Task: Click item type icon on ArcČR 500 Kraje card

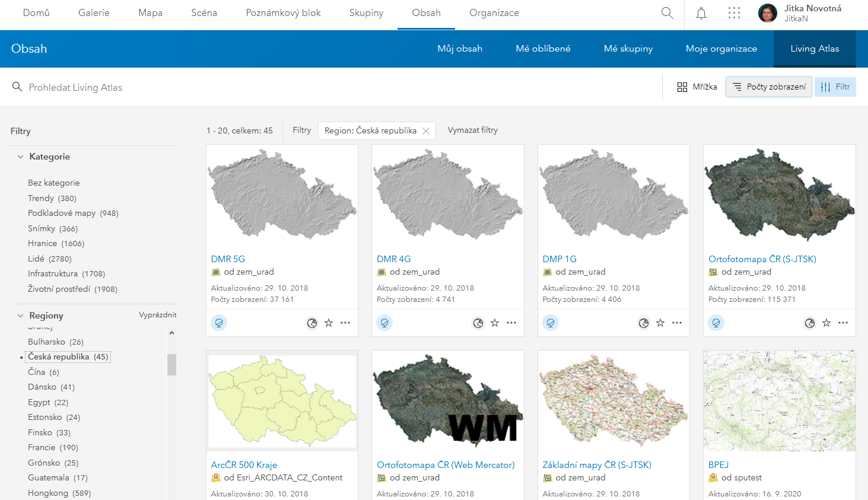Action: [x=216, y=477]
